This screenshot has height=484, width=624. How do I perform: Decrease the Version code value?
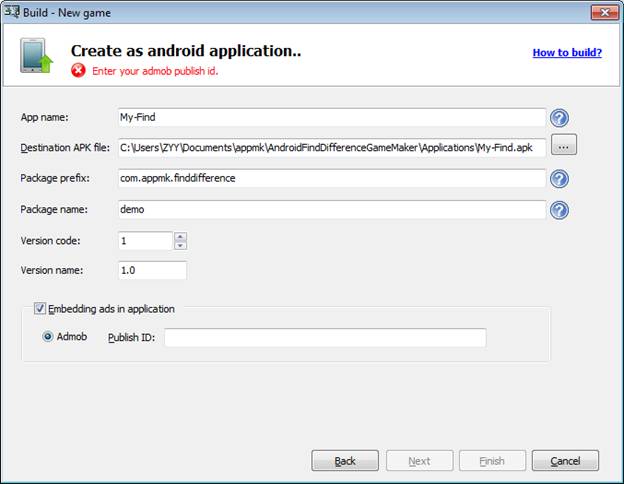click(180, 245)
